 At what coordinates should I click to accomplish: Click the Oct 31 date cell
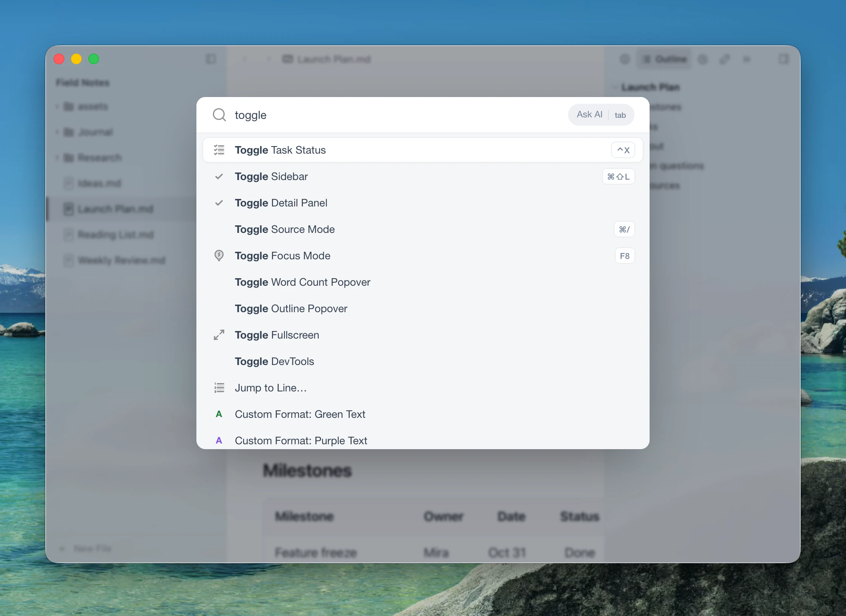click(507, 553)
